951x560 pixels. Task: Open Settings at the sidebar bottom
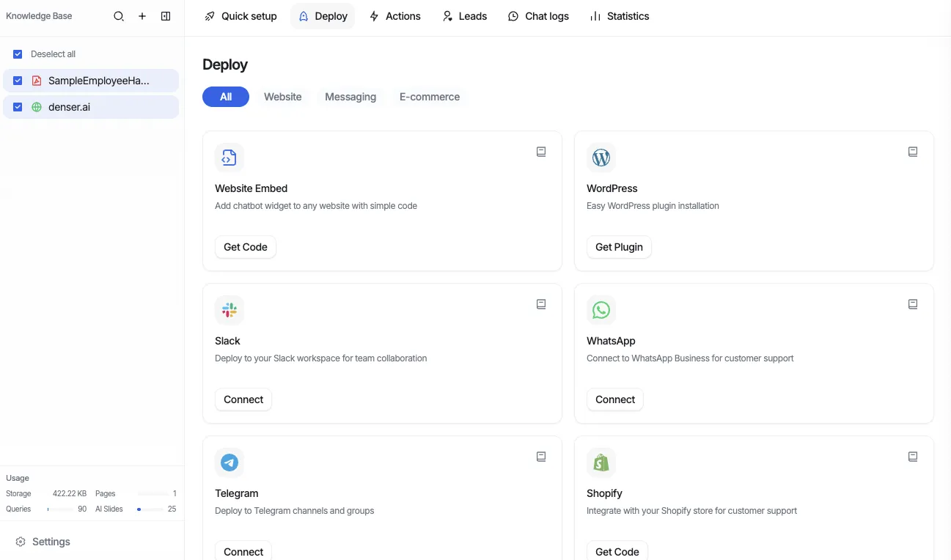coord(43,541)
